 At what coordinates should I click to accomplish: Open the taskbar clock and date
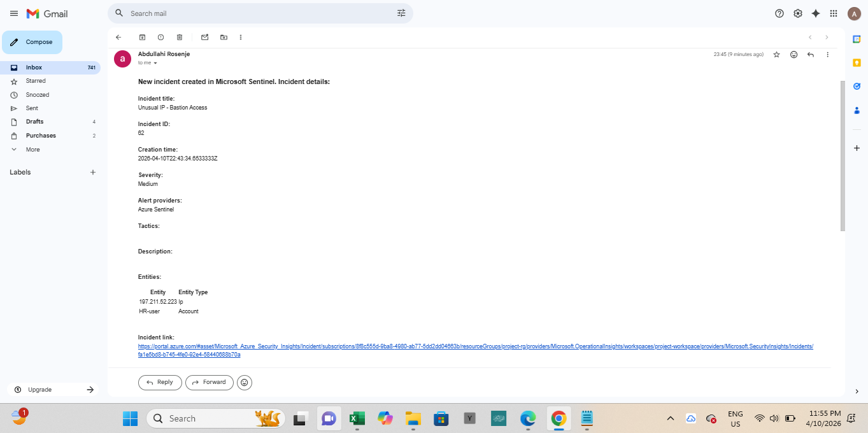[x=824, y=418]
